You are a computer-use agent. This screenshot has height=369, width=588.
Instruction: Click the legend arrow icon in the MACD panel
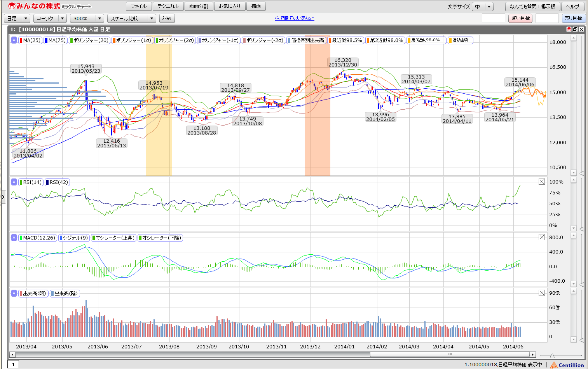point(14,238)
